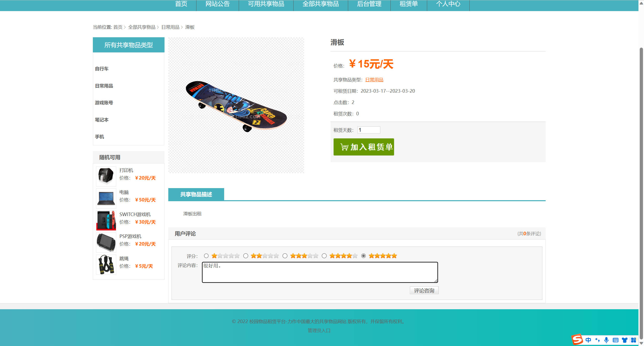
Task: Select the one-star rating option
Action: [206, 256]
